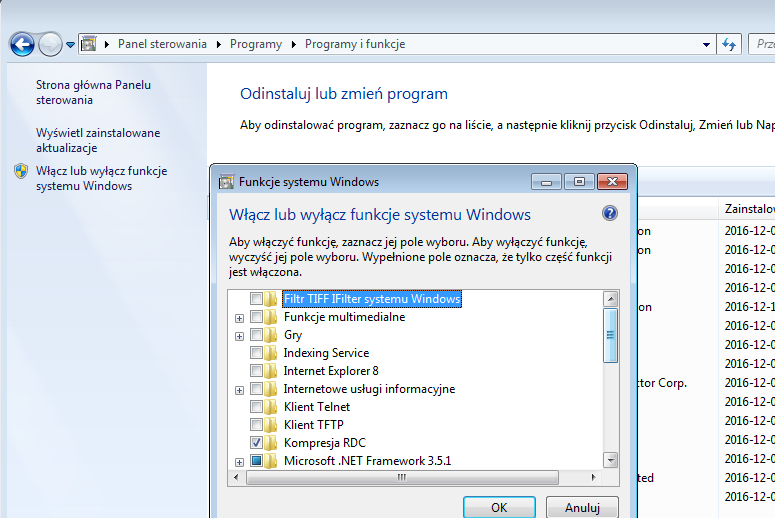Click features list vertical scrollbar down arrow
This screenshot has height=518, width=775.
611,460
